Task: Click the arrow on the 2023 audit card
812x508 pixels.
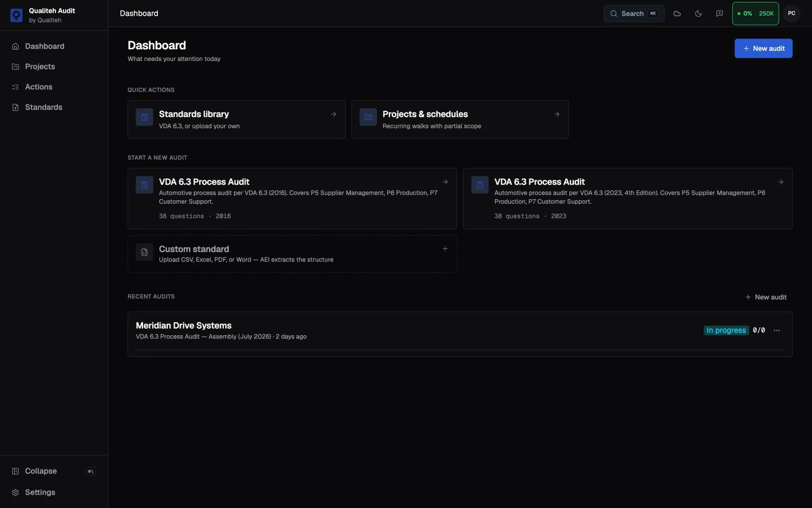Action: 781,182
